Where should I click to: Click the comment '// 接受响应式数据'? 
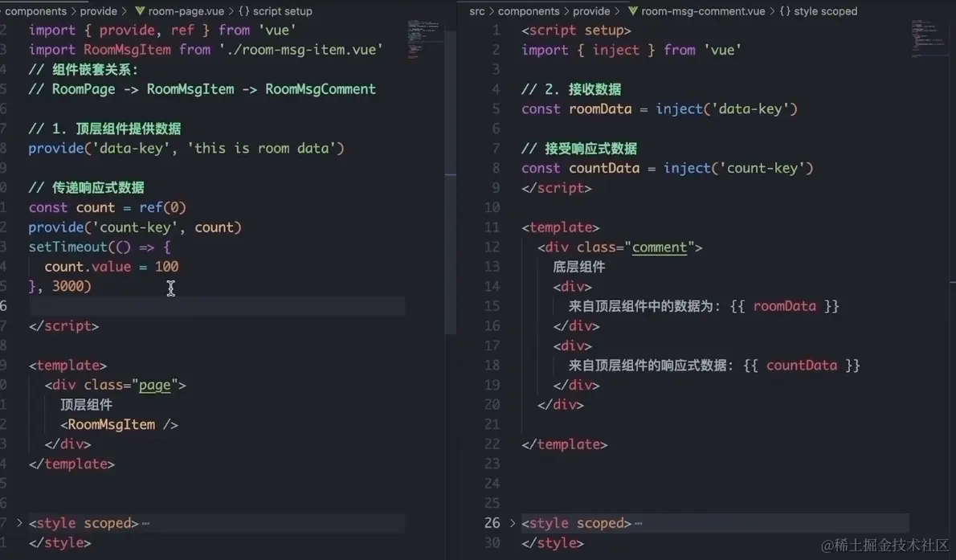pyautogui.click(x=579, y=148)
